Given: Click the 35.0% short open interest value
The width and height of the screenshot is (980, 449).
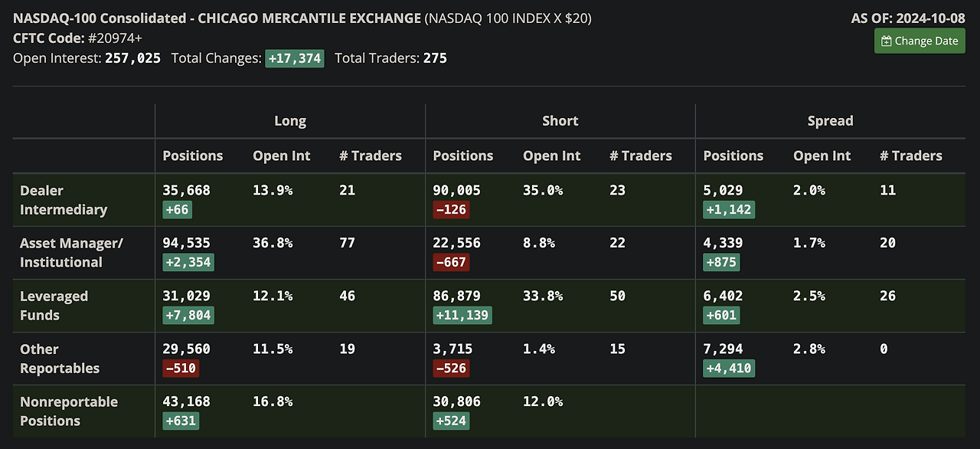Looking at the screenshot, I should [x=543, y=190].
